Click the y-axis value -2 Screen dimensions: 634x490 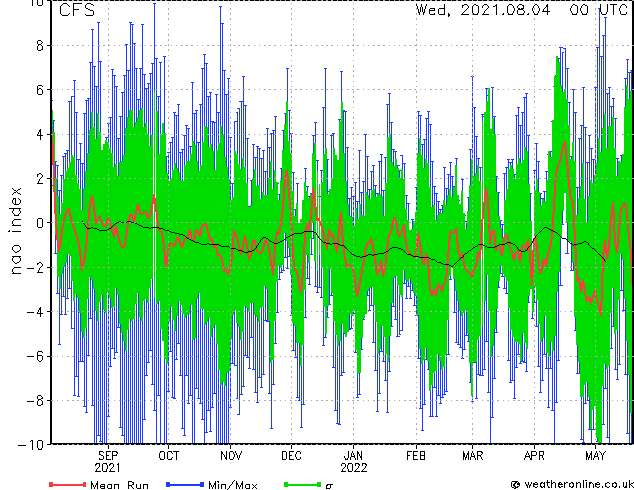point(35,267)
